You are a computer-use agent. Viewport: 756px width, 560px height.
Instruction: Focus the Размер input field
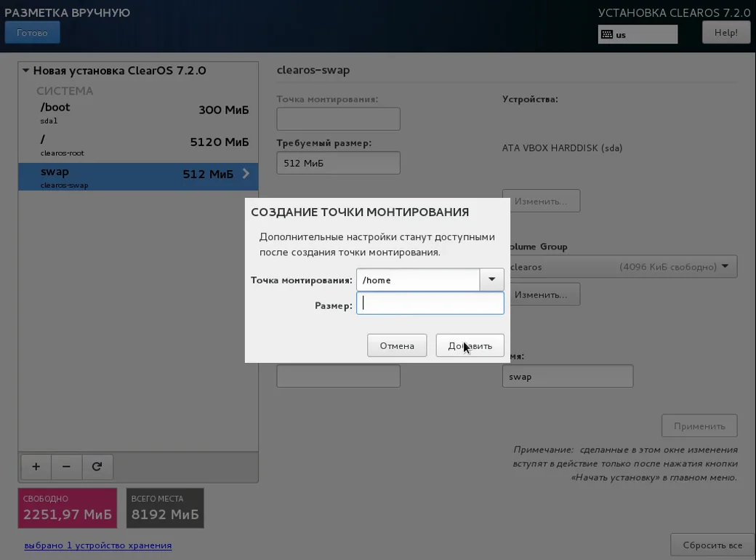[x=430, y=303]
